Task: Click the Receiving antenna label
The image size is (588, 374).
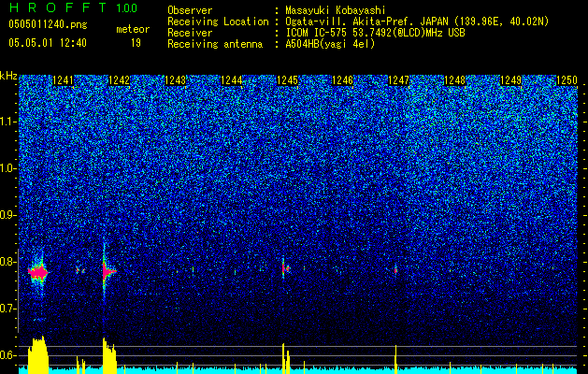Action: pos(215,44)
